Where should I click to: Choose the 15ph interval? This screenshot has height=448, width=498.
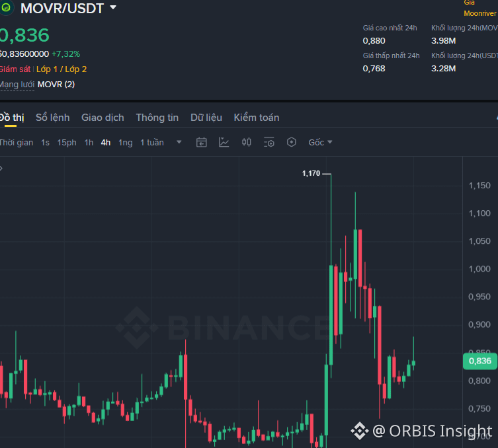(x=67, y=143)
